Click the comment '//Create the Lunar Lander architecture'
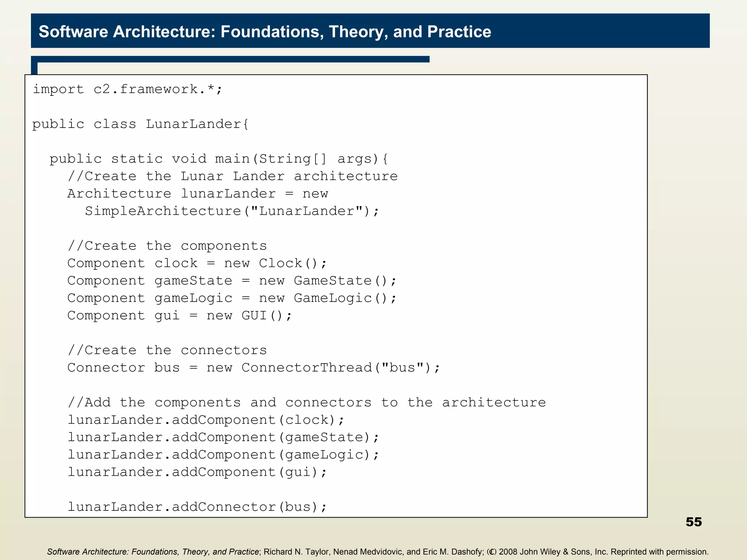 coord(233,176)
